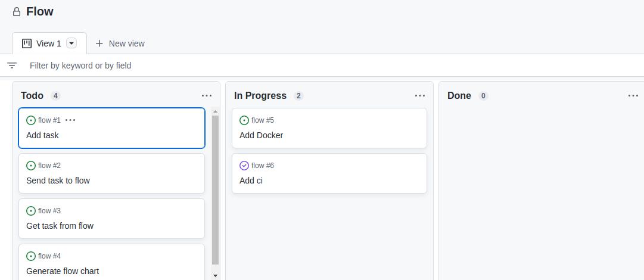Click the lock icon beside Flow title
Viewport: 644px width, 280px height.
point(17,12)
